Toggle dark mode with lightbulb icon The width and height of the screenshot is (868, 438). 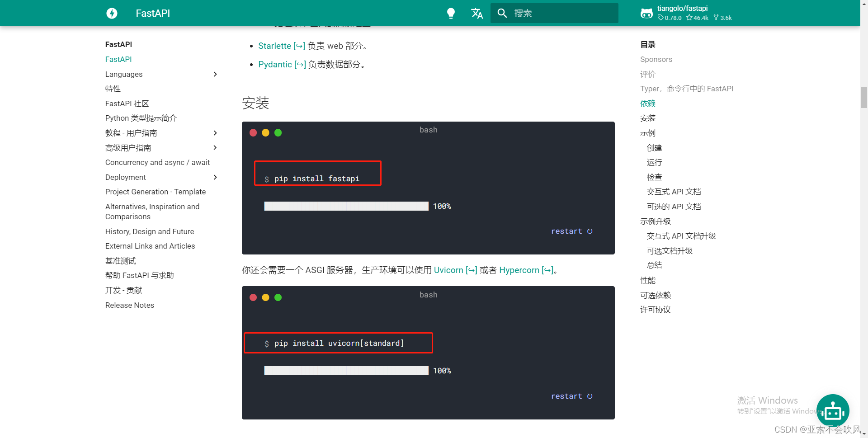tap(451, 13)
